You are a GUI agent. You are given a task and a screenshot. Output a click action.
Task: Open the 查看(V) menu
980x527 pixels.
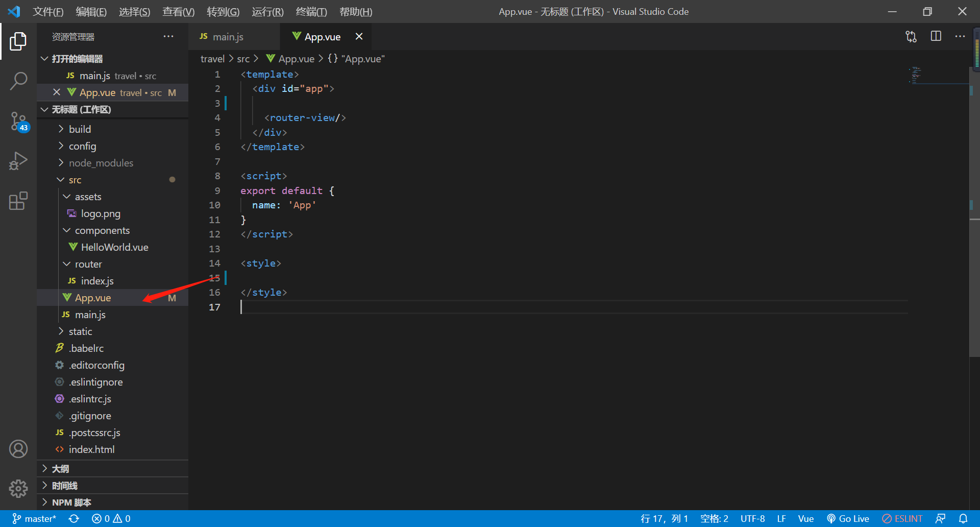click(179, 12)
